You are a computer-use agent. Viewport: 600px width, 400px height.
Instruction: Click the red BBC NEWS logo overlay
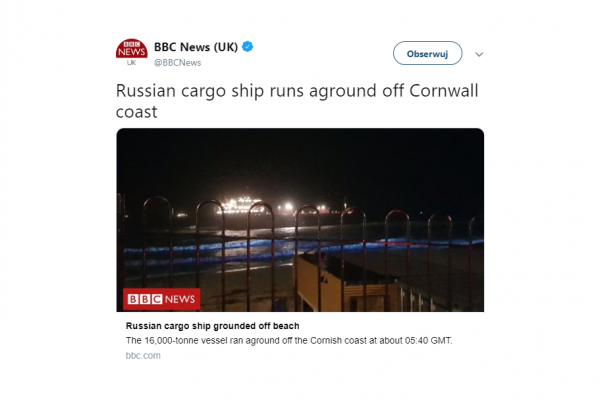(x=161, y=299)
